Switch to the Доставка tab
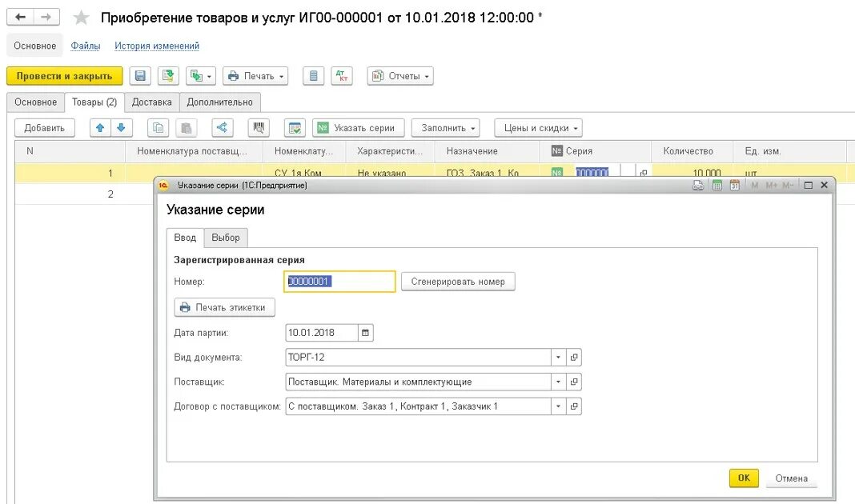Image resolution: width=855 pixels, height=504 pixels. (x=151, y=102)
